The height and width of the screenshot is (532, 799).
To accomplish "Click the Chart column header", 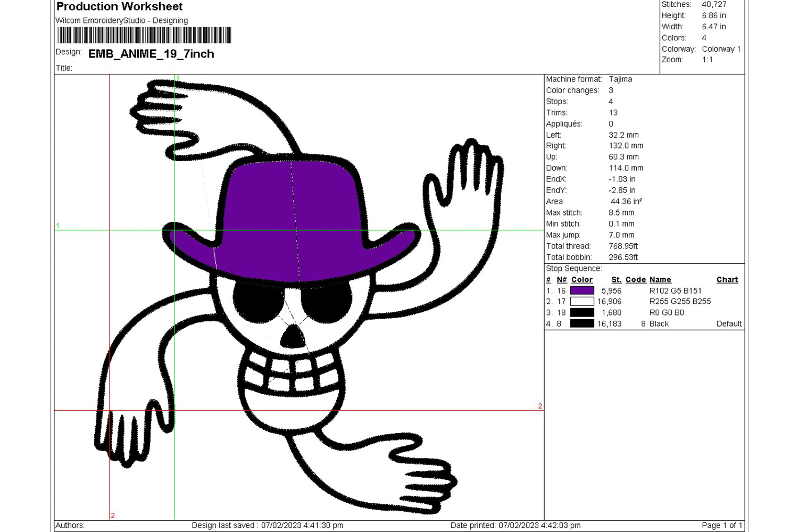I will (x=727, y=280).
